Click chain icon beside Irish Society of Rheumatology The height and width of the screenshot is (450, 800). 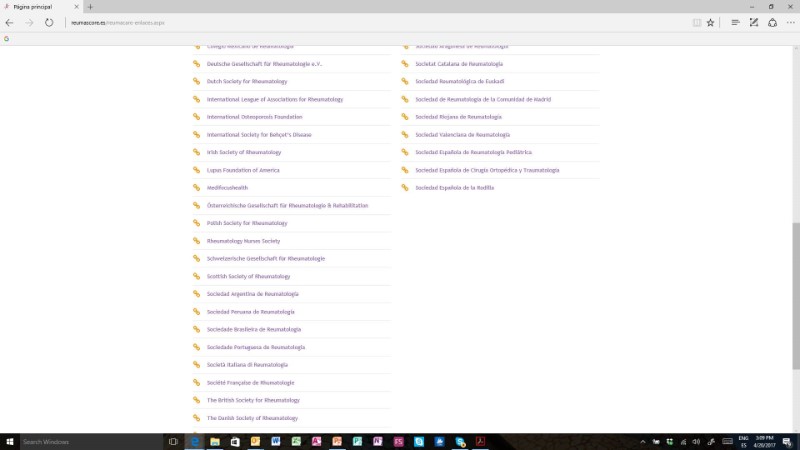pos(196,152)
